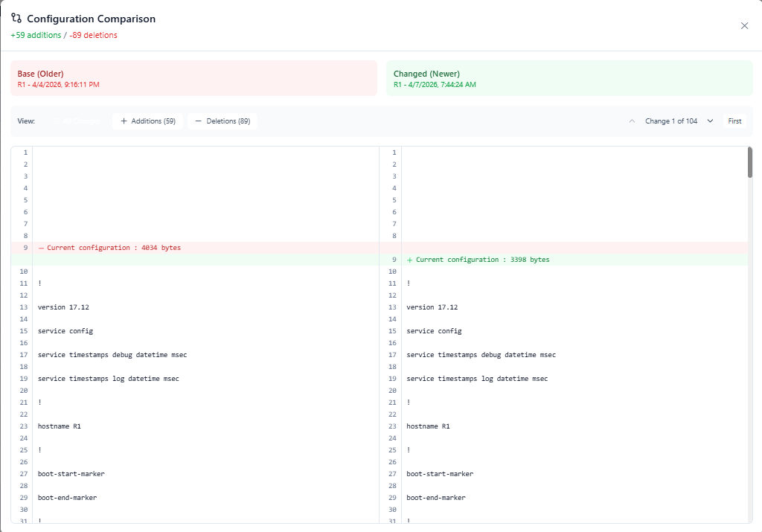Click 'version 17.12' in the older pane
Image resolution: width=762 pixels, height=532 pixels.
(x=64, y=307)
